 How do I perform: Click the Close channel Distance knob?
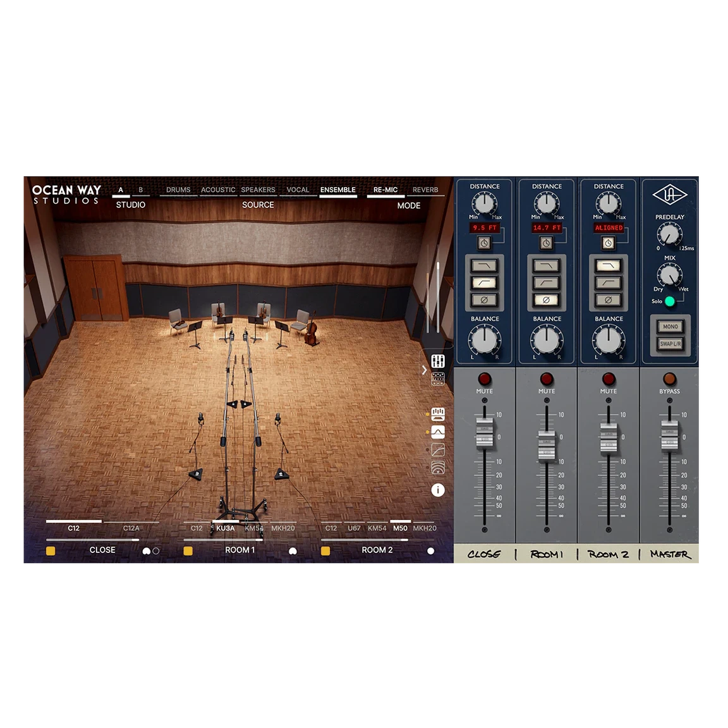pyautogui.click(x=484, y=203)
